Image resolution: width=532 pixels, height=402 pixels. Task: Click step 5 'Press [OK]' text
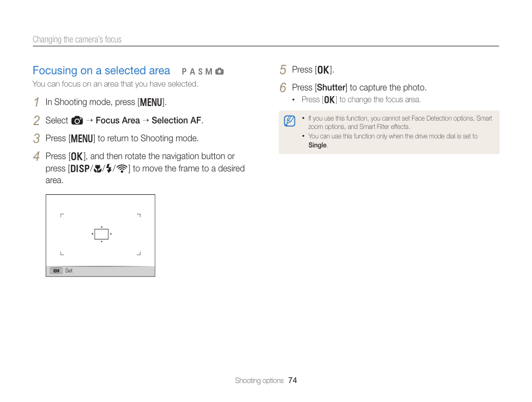(313, 70)
